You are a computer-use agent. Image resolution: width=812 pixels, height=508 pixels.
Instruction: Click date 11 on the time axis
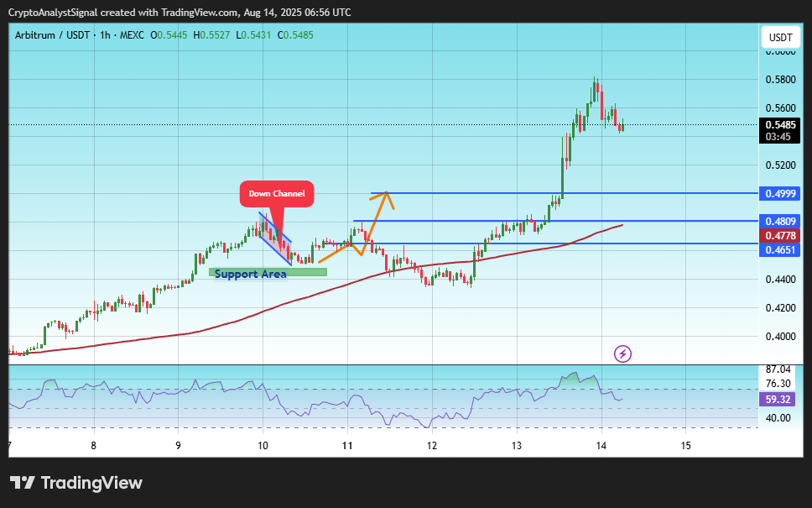point(347,446)
